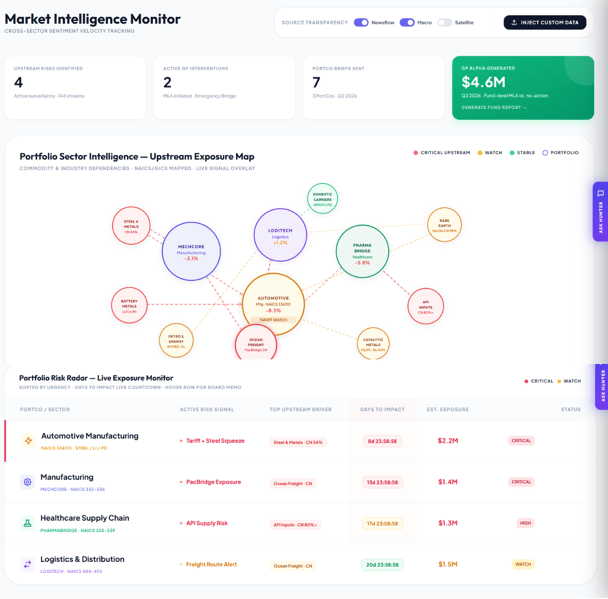The width and height of the screenshot is (608, 599).
Task: Enable the Satellite source switch
Action: [445, 22]
